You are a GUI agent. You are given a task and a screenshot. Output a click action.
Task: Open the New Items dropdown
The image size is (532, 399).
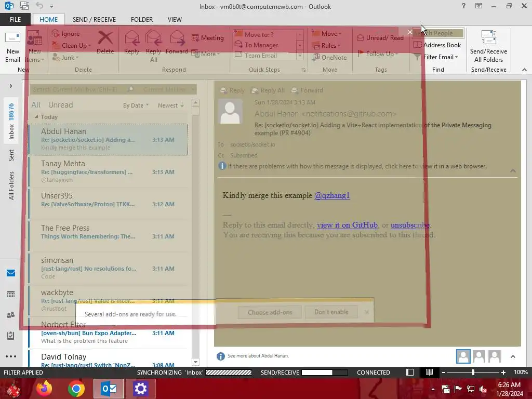coord(35,47)
